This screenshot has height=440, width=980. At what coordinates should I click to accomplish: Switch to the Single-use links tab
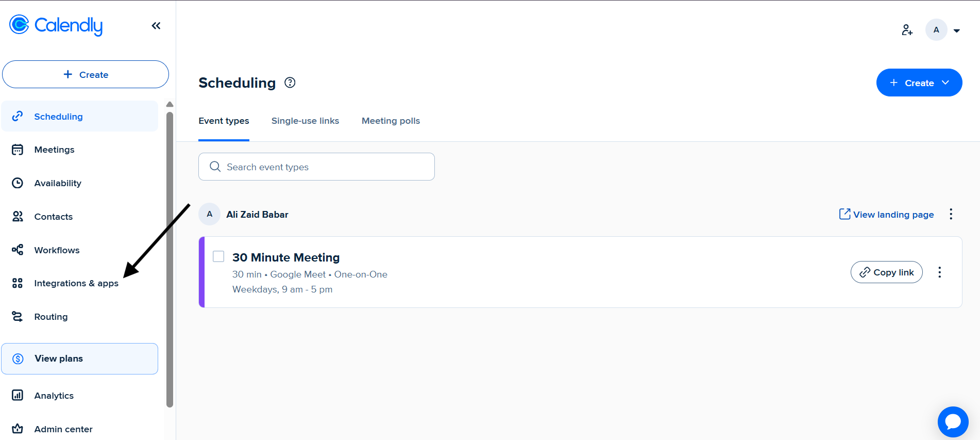pyautogui.click(x=305, y=121)
